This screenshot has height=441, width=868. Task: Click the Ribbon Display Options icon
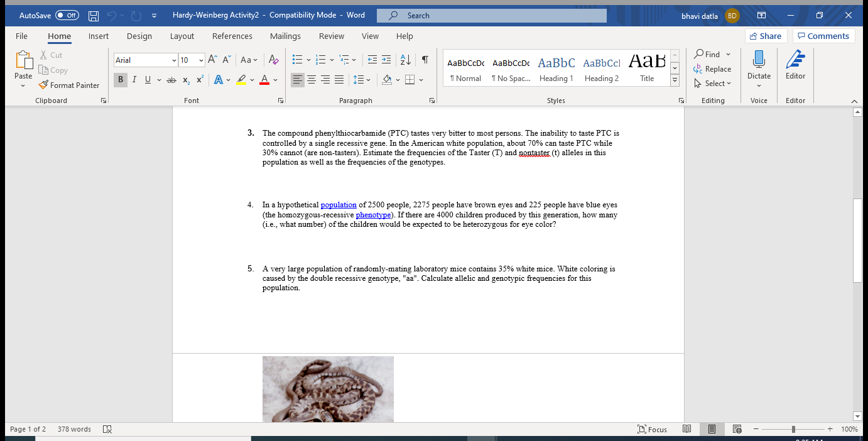[761, 16]
